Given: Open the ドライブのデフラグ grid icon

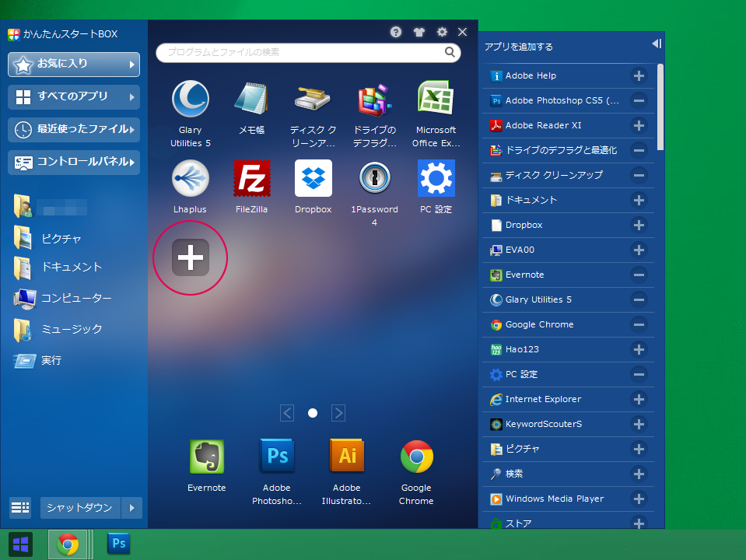Looking at the screenshot, I should coord(374,100).
